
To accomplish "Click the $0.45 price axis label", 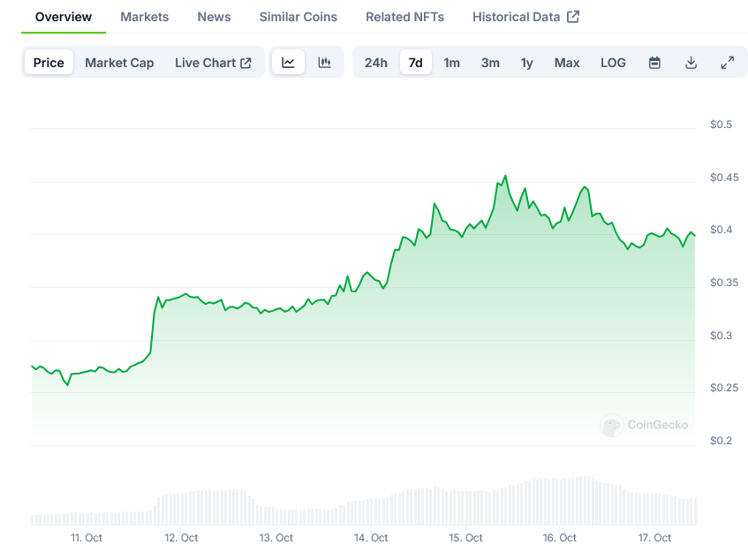I will (x=724, y=178).
